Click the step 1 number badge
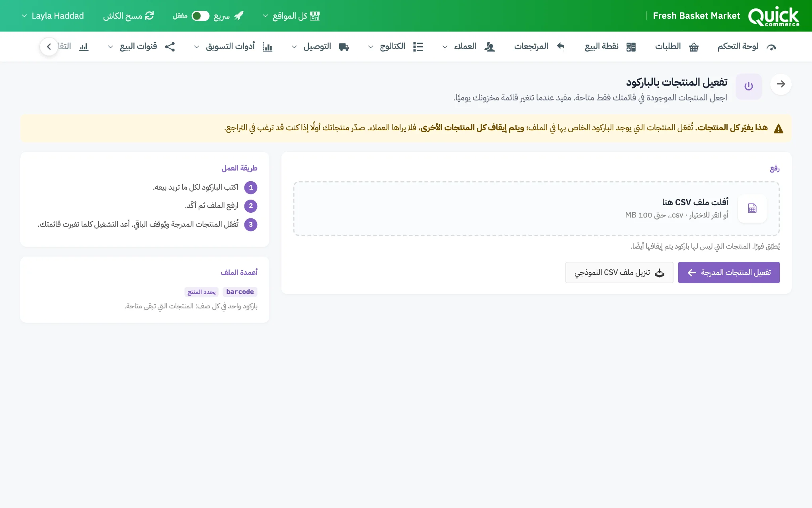812x508 pixels. tap(251, 187)
